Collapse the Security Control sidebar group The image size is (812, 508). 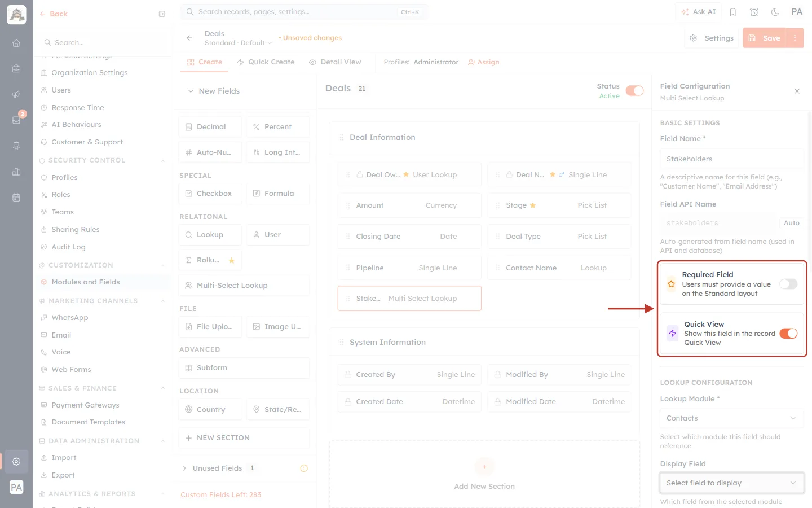coord(163,160)
